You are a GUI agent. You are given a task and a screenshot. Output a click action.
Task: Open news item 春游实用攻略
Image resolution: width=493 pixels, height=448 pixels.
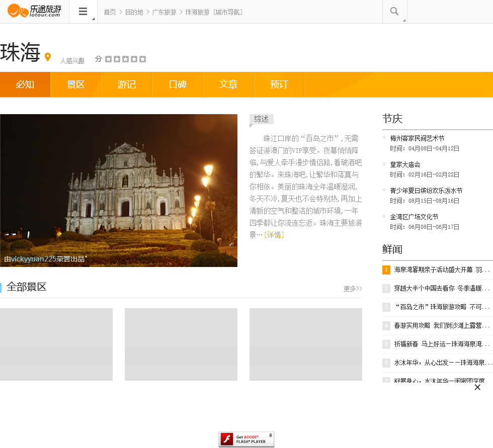(x=442, y=325)
